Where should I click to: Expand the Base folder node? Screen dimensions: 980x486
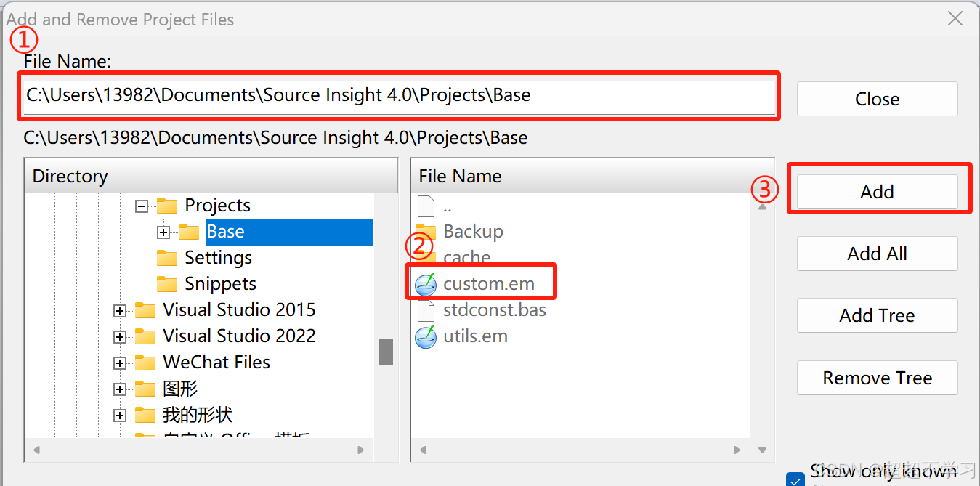[163, 232]
